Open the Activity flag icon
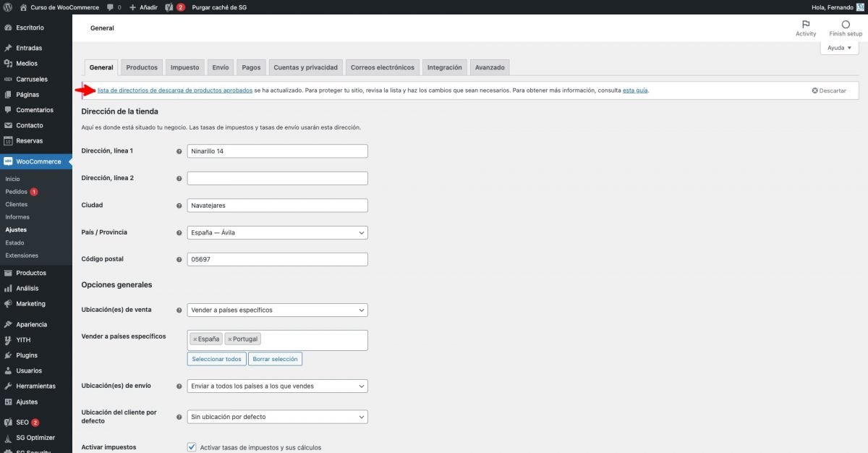Image resolution: width=868 pixels, height=453 pixels. (806, 25)
